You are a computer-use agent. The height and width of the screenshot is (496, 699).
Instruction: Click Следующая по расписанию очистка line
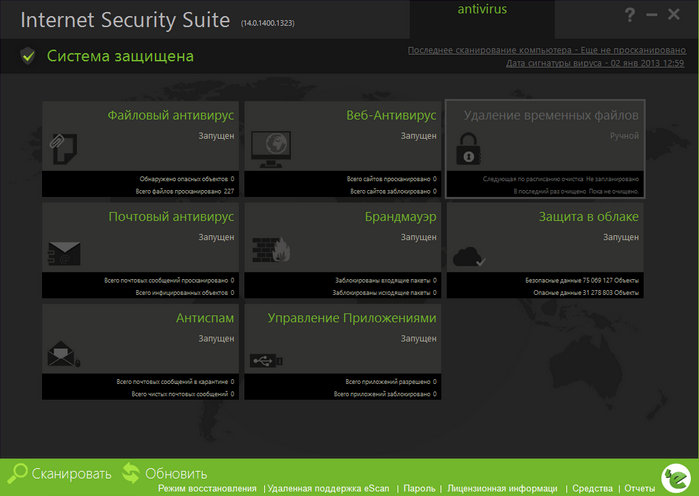click(560, 179)
